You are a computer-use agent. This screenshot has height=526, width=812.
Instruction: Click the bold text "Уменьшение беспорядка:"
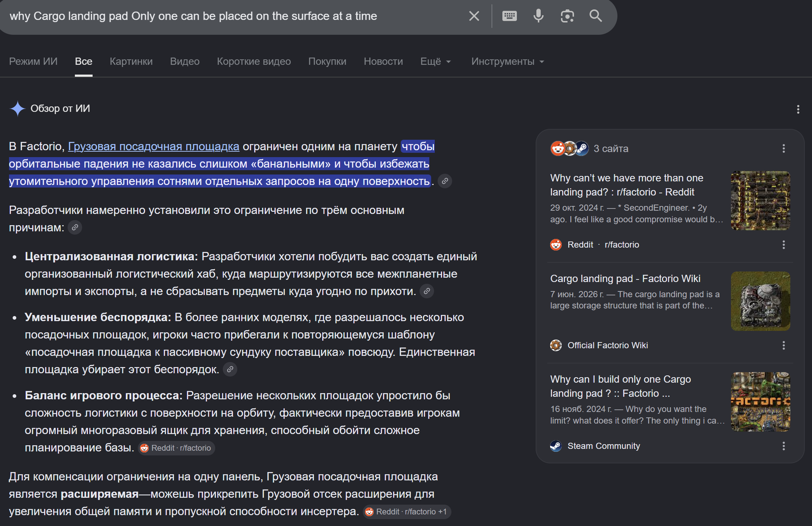(x=98, y=317)
